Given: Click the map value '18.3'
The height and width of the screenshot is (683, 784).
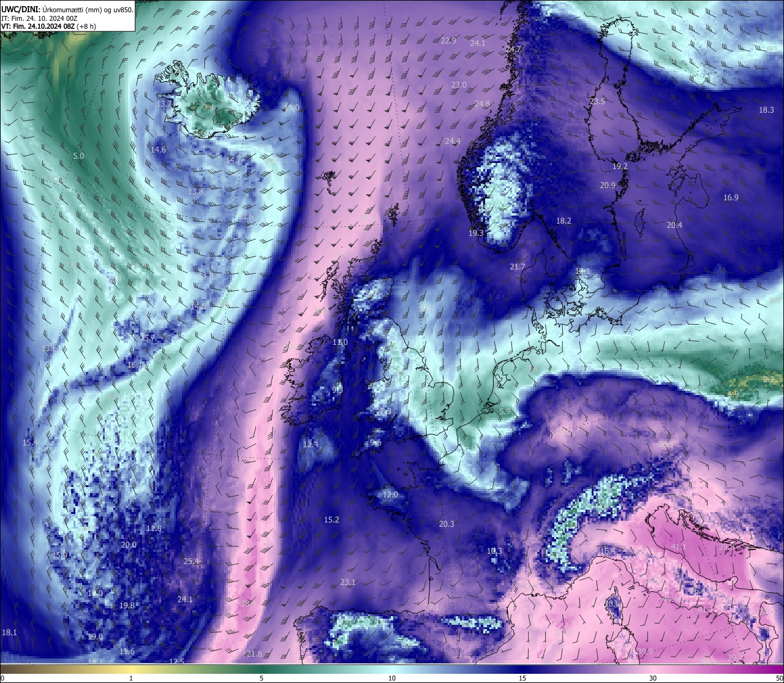Looking at the screenshot, I should [x=766, y=110].
